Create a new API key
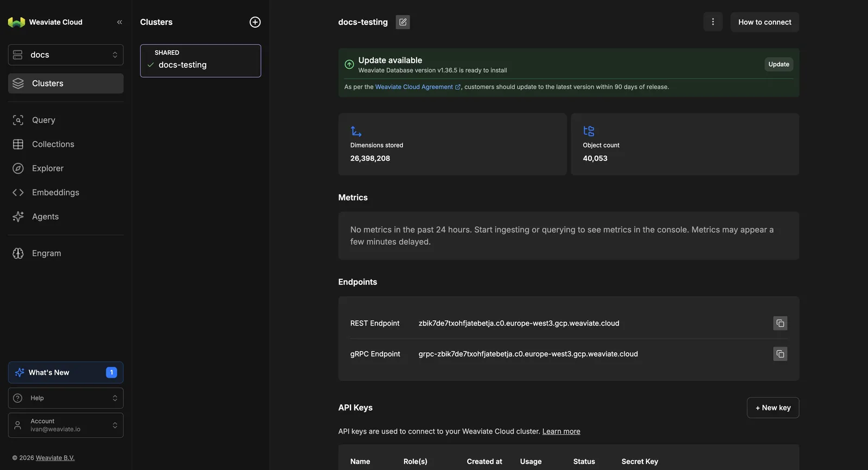The height and width of the screenshot is (470, 868). 773,408
